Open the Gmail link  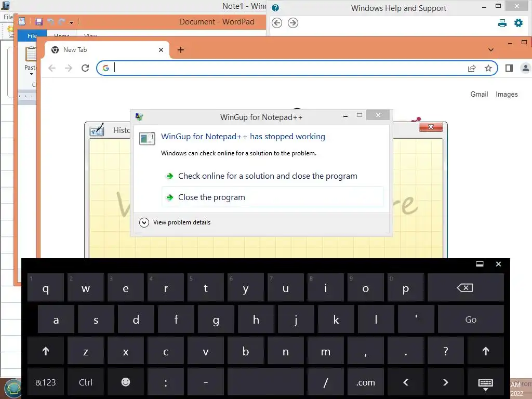[x=479, y=95]
